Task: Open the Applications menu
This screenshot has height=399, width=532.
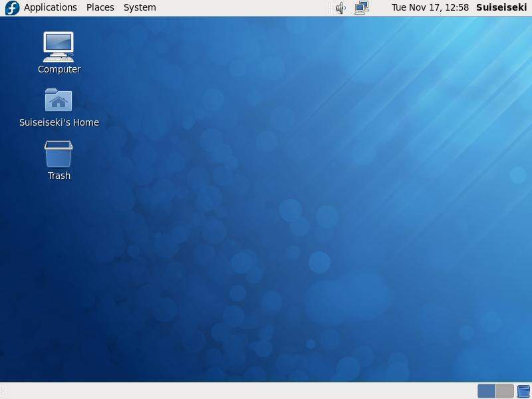Action: (50, 7)
